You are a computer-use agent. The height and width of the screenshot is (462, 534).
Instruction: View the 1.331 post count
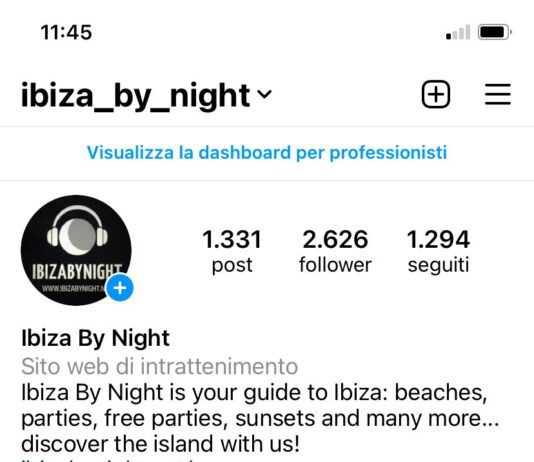232,239
